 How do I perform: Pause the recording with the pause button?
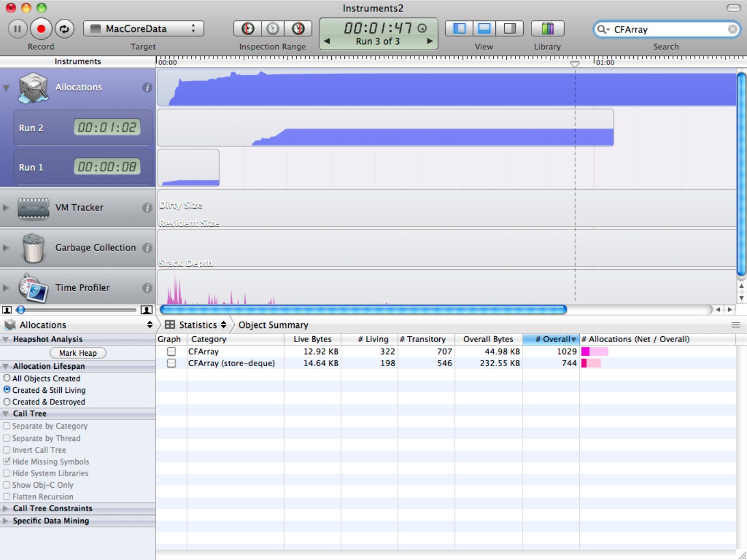click(17, 29)
